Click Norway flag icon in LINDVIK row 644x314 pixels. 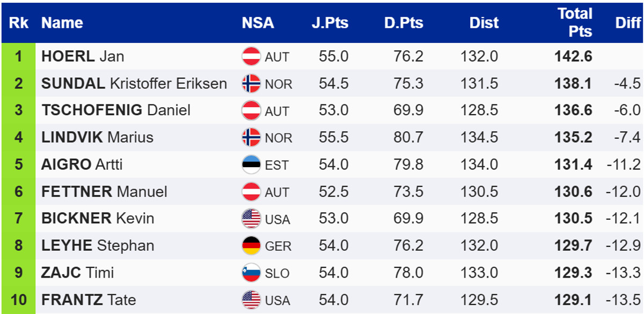[251, 137]
